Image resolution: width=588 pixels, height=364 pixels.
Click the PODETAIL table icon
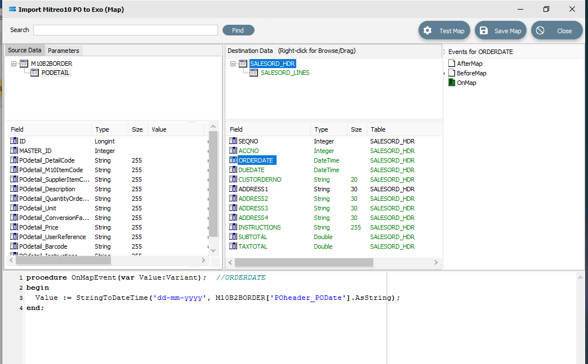34,73
